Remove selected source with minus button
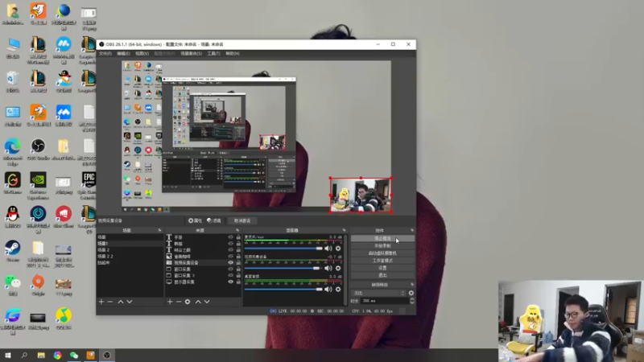The image size is (644, 362). [x=178, y=302]
